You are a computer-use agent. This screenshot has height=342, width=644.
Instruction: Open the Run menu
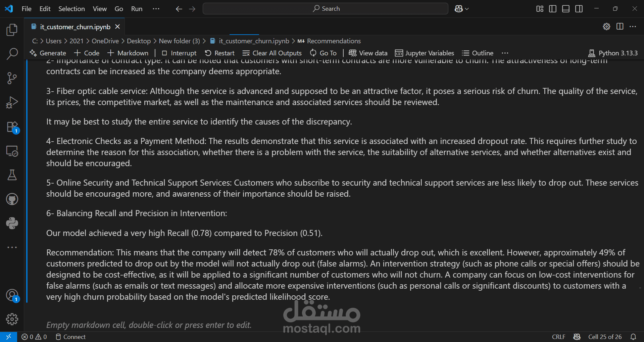coord(137,9)
